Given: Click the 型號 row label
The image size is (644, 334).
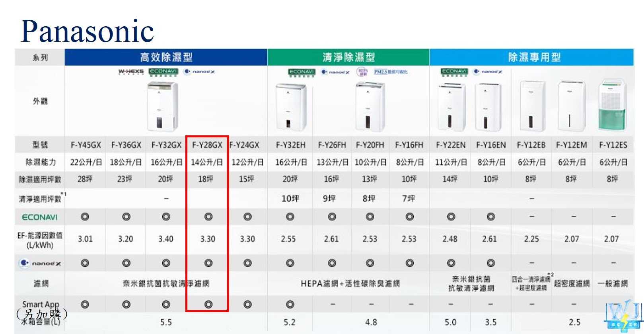Looking at the screenshot, I should pyautogui.click(x=41, y=145).
